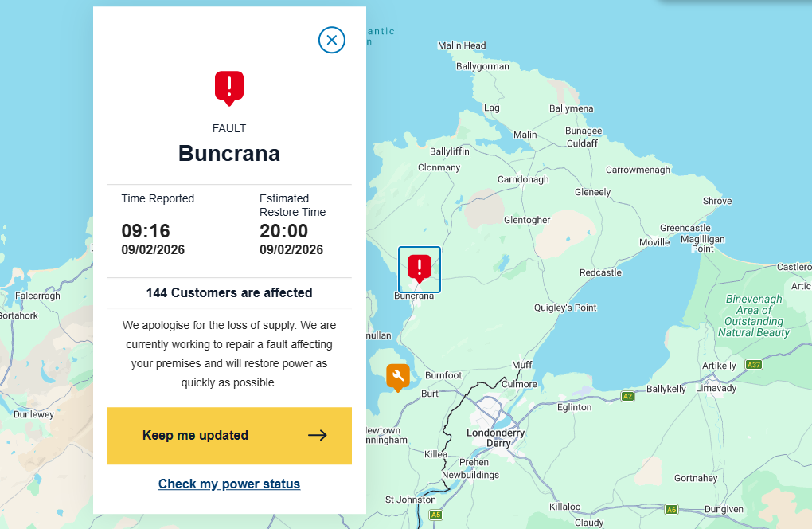The image size is (812, 529).
Task: Click the red fault marker on Buncrana
Action: pos(419,268)
